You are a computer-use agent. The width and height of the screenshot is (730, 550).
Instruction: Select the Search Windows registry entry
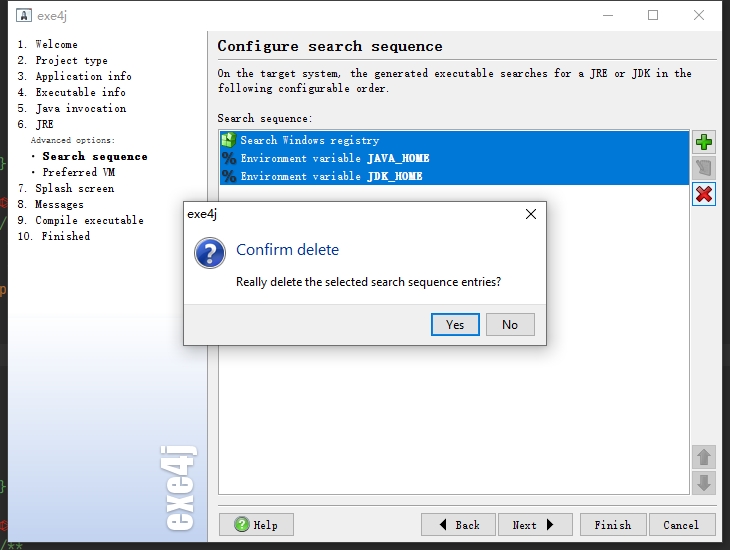(x=309, y=141)
